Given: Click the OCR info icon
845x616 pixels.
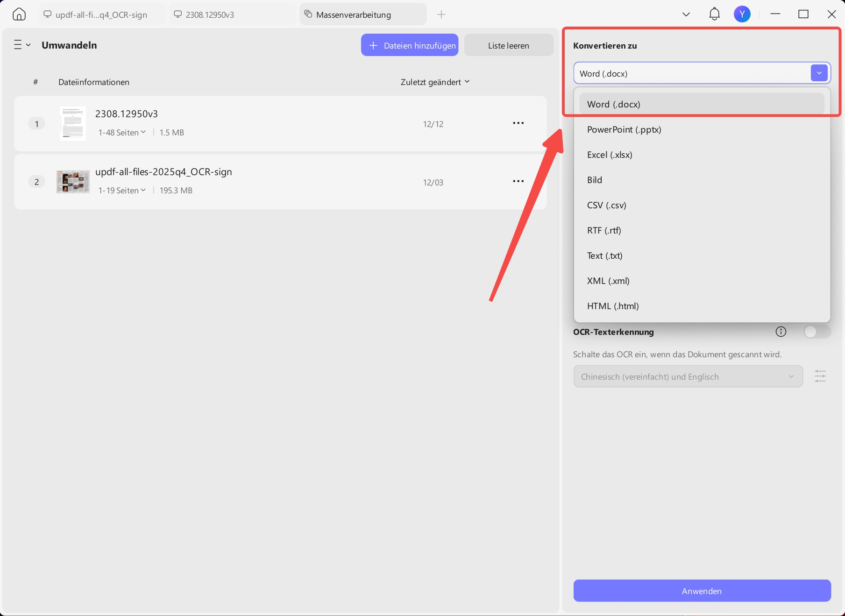Looking at the screenshot, I should coord(781,332).
